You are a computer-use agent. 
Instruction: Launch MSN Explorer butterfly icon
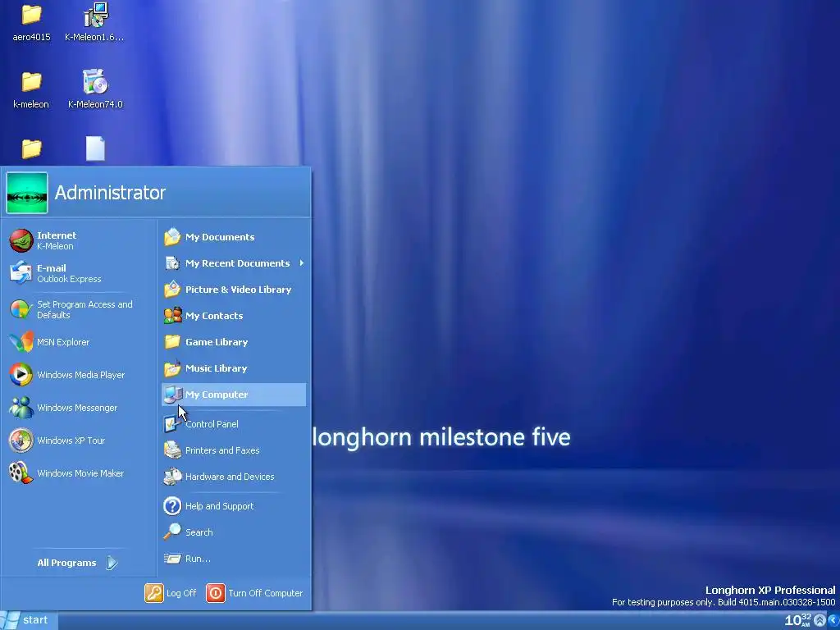tap(21, 342)
